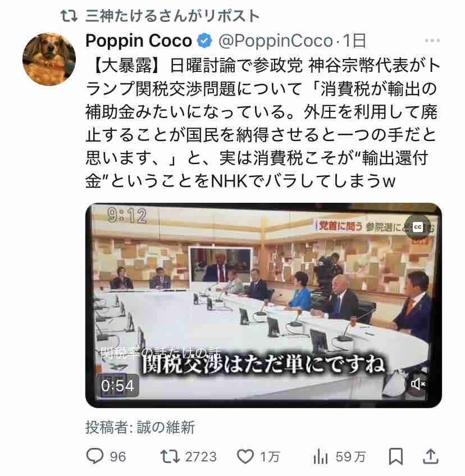
Task: Click the repost icon beside 三神たける
Action: [69, 16]
